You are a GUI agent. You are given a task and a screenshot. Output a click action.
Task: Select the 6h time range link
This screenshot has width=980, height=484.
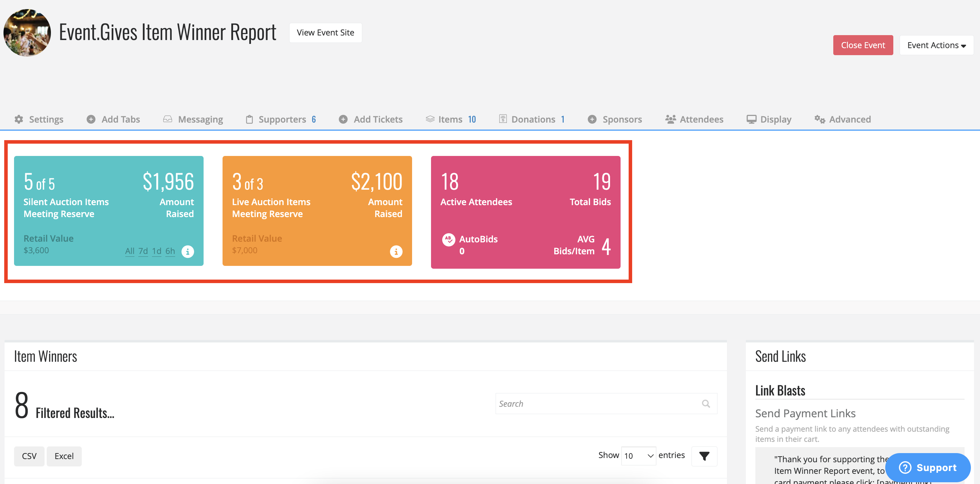coord(170,251)
